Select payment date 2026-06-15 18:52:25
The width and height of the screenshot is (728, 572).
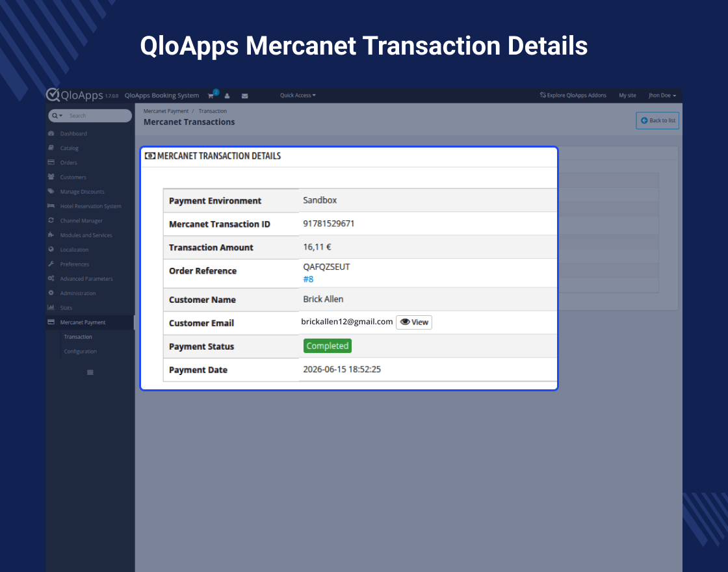click(x=342, y=369)
